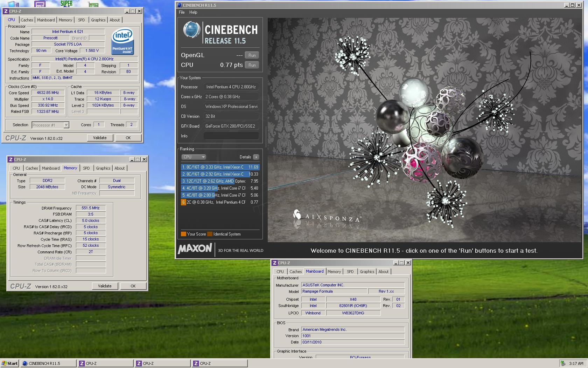Open Caches tab in the Memory CPU-Z window
The width and height of the screenshot is (588, 368).
[32, 168]
